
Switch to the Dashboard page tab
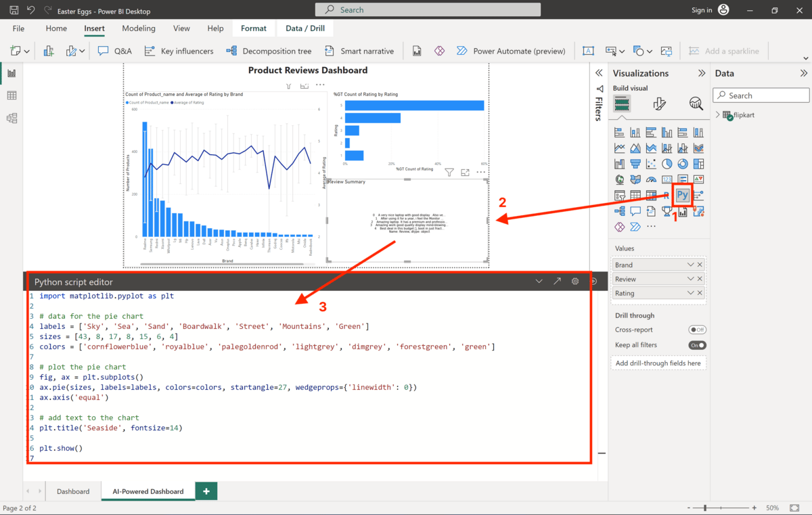pos(73,491)
